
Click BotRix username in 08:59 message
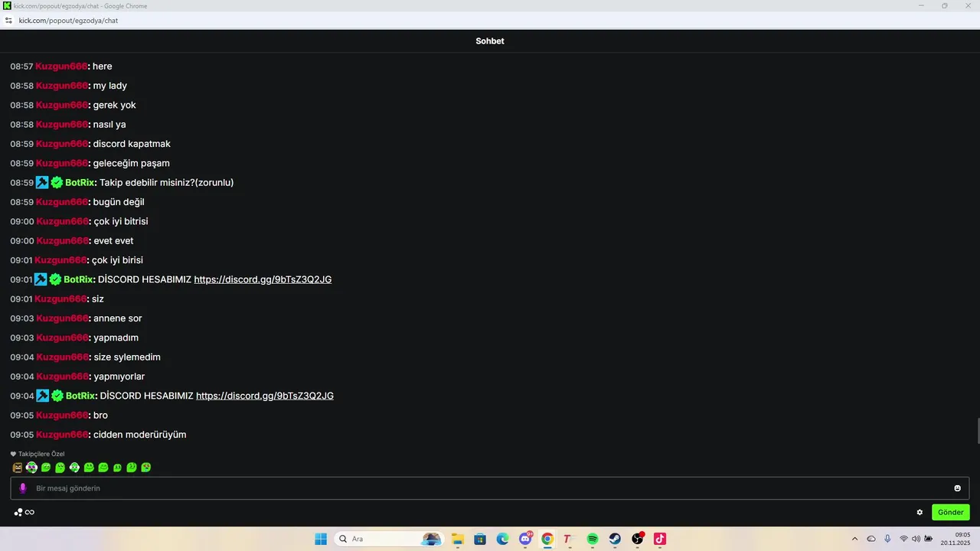[x=80, y=182]
